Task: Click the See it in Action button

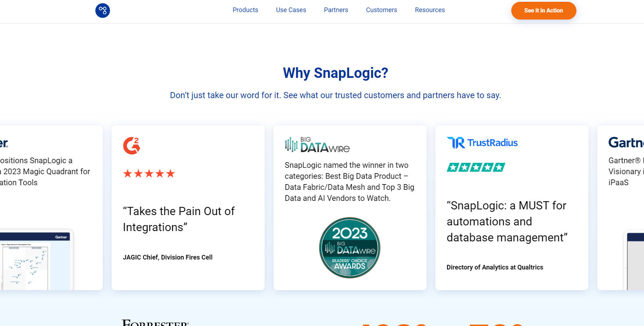Action: (x=543, y=11)
